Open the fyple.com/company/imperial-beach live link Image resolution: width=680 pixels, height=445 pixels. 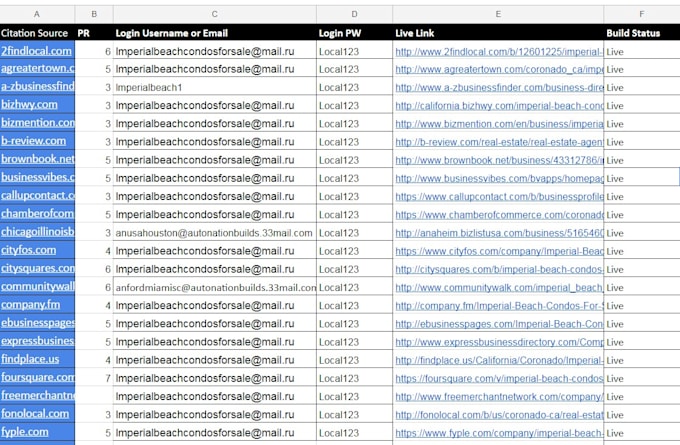tap(499, 434)
